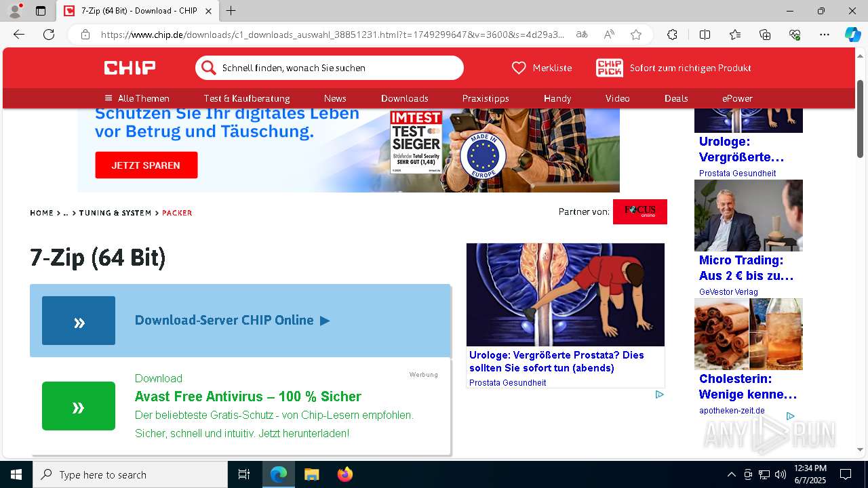The height and width of the screenshot is (488, 868).
Task: Open CHIP Pick 'Sofort zum richtigen Produkt'
Action: pyautogui.click(x=673, y=68)
